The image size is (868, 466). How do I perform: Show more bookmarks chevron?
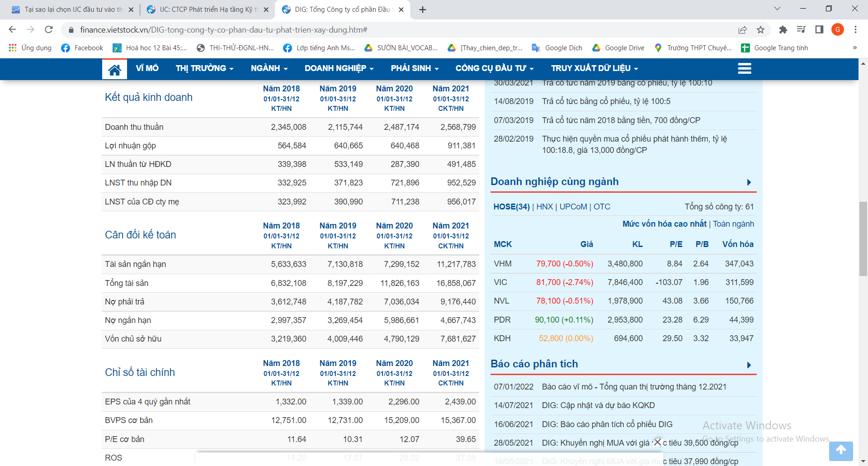(854, 48)
